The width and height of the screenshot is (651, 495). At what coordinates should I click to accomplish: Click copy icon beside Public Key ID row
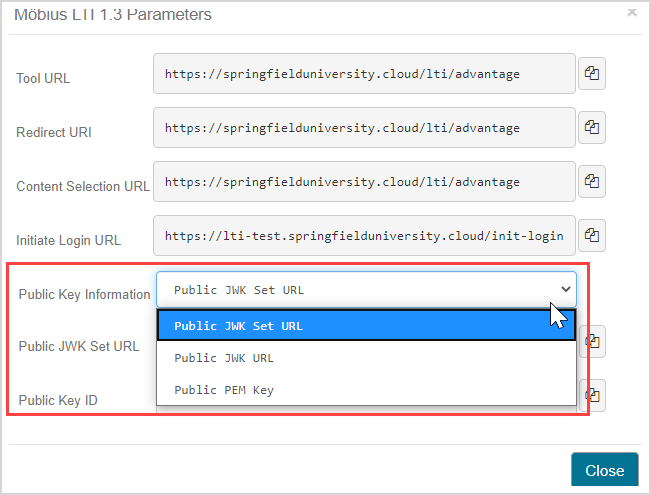pos(593,395)
